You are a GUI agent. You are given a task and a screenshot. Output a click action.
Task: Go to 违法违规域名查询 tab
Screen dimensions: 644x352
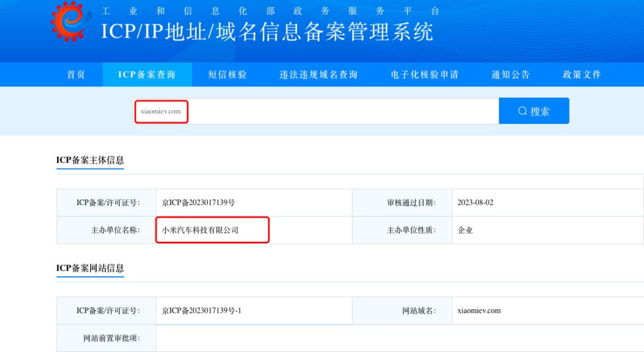click(x=318, y=74)
